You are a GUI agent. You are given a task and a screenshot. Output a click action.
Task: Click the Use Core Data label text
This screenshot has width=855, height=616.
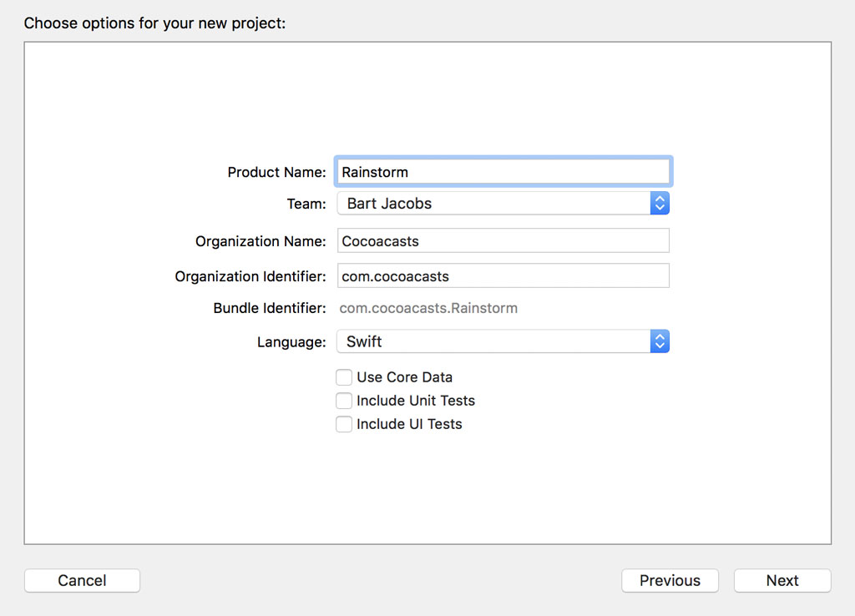coord(406,377)
